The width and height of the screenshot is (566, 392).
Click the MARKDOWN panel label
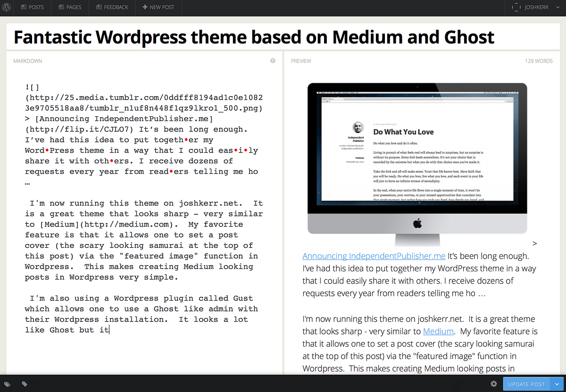pos(28,61)
